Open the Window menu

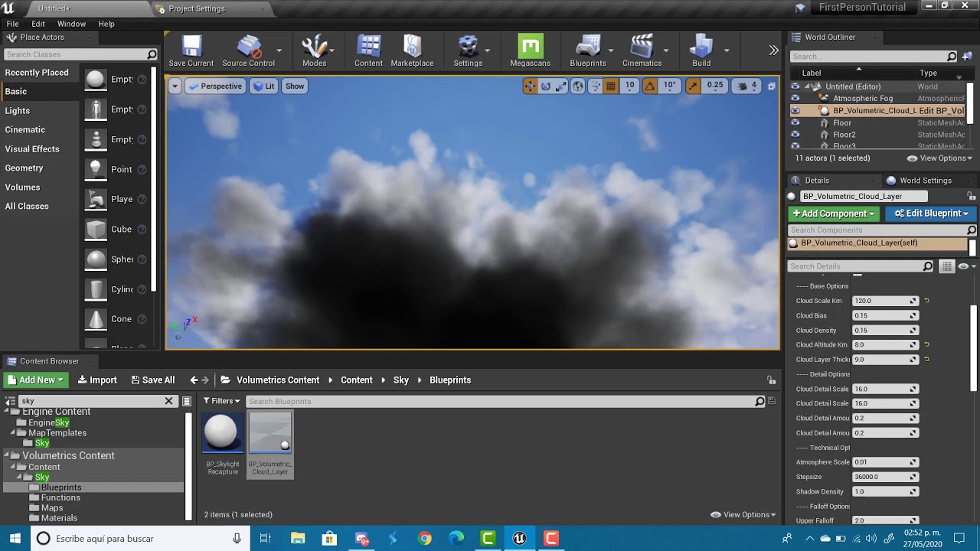point(71,24)
